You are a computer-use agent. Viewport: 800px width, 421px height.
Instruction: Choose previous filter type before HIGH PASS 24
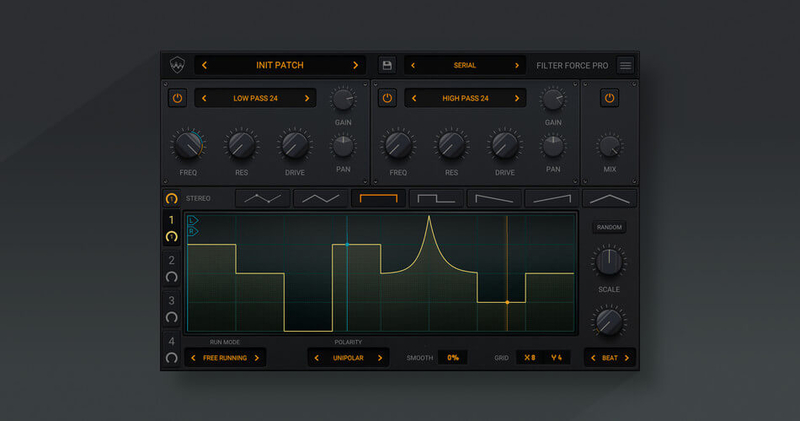click(414, 98)
